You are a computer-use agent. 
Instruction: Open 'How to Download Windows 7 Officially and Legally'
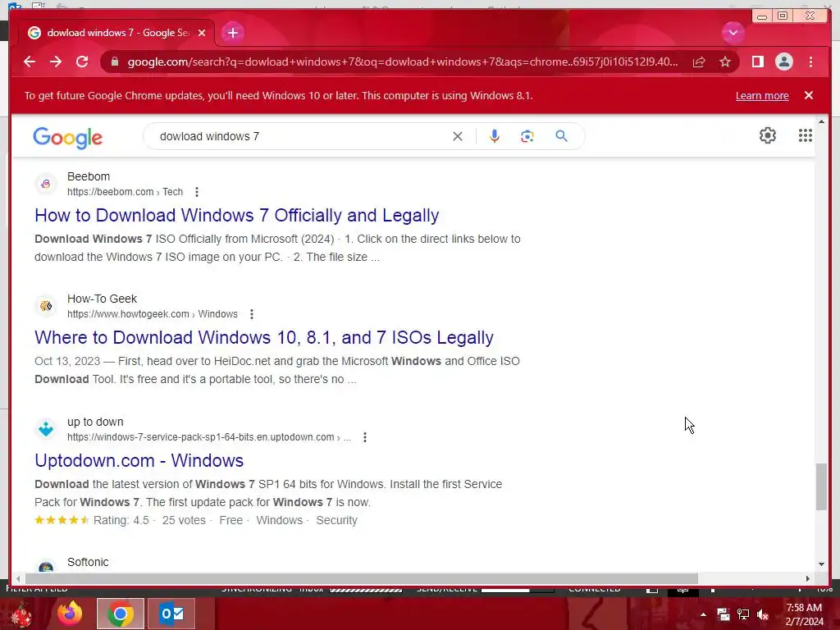237,216
